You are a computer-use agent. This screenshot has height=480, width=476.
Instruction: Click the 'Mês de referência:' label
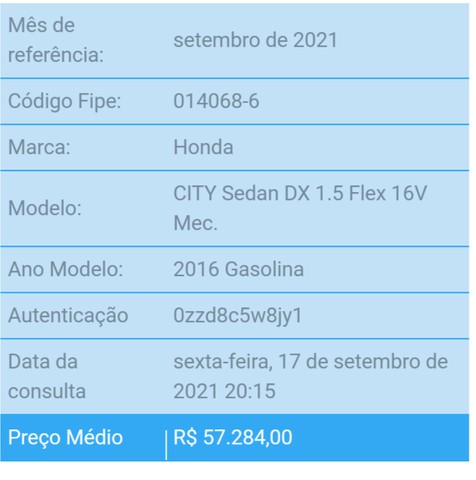(56, 40)
